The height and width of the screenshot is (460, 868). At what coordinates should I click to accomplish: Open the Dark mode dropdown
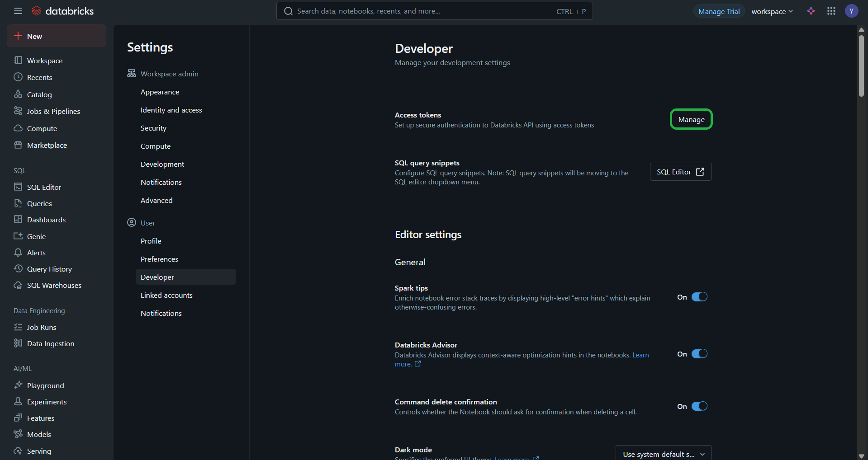pos(663,454)
